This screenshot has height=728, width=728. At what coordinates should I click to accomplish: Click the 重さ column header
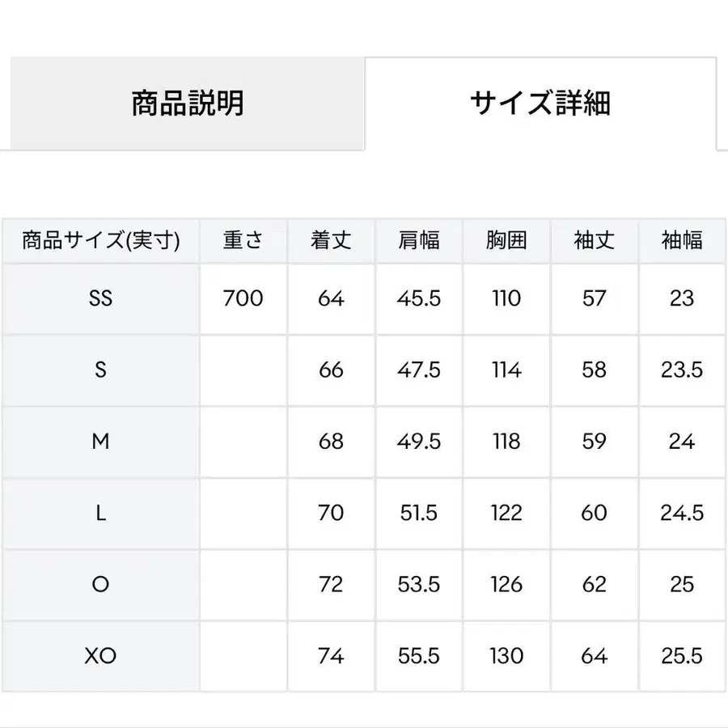(x=243, y=240)
